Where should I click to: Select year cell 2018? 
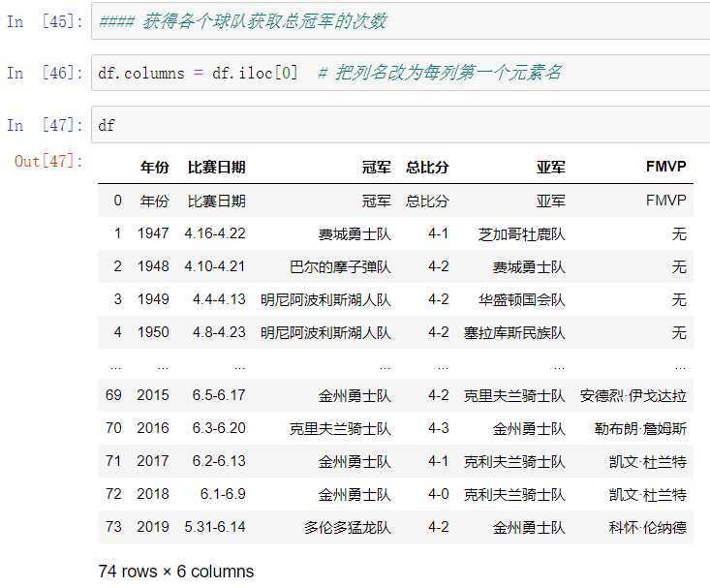153,494
